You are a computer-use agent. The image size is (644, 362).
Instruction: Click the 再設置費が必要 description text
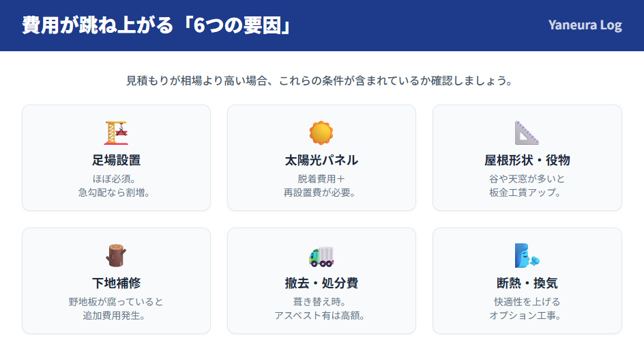pos(321,193)
